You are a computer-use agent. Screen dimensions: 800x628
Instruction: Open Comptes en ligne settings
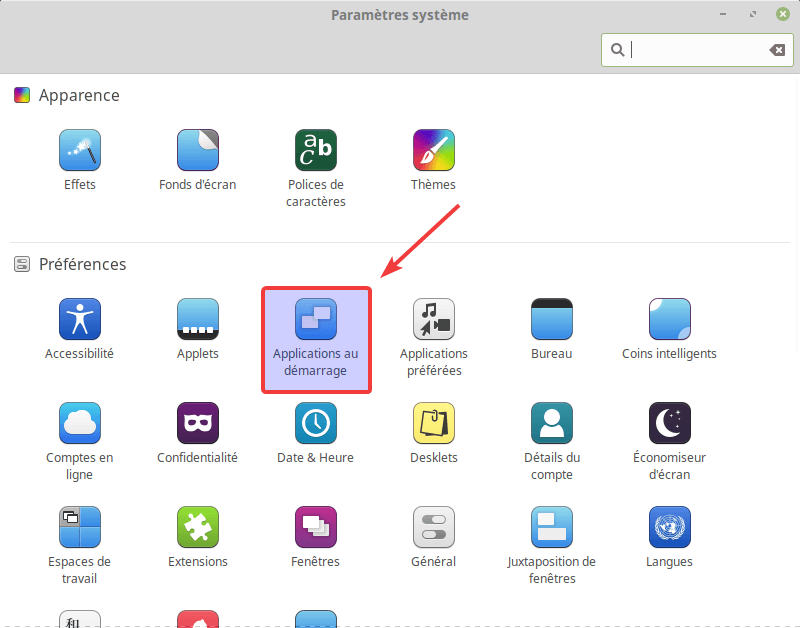(x=80, y=423)
